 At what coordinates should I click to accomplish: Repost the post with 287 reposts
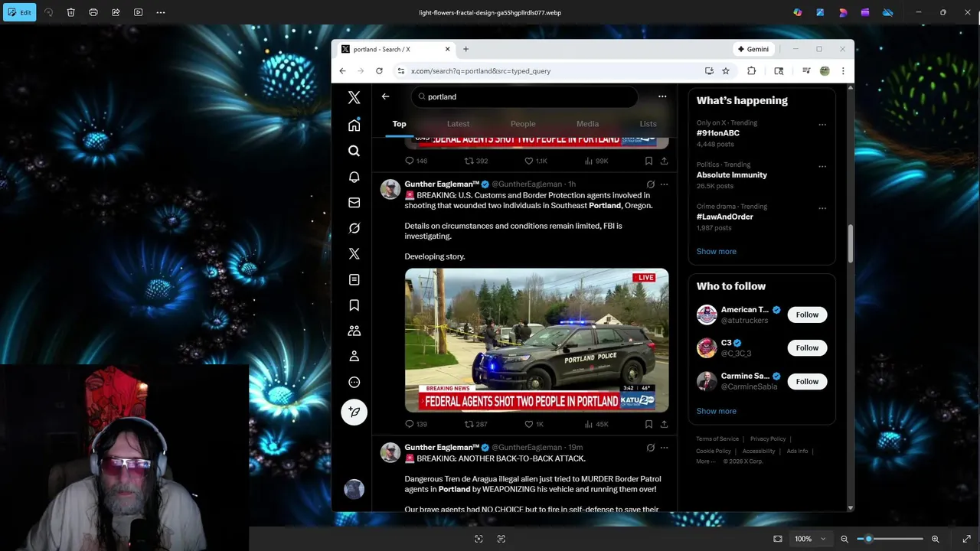(475, 424)
